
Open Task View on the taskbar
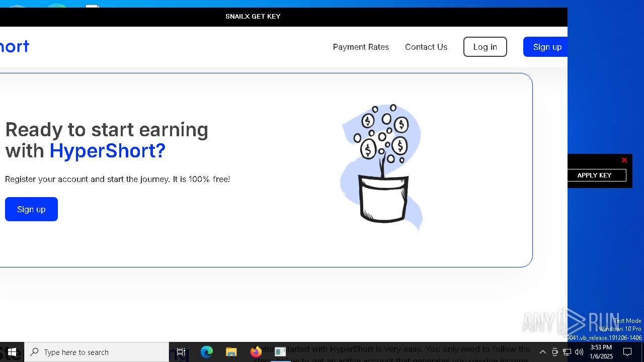181,352
